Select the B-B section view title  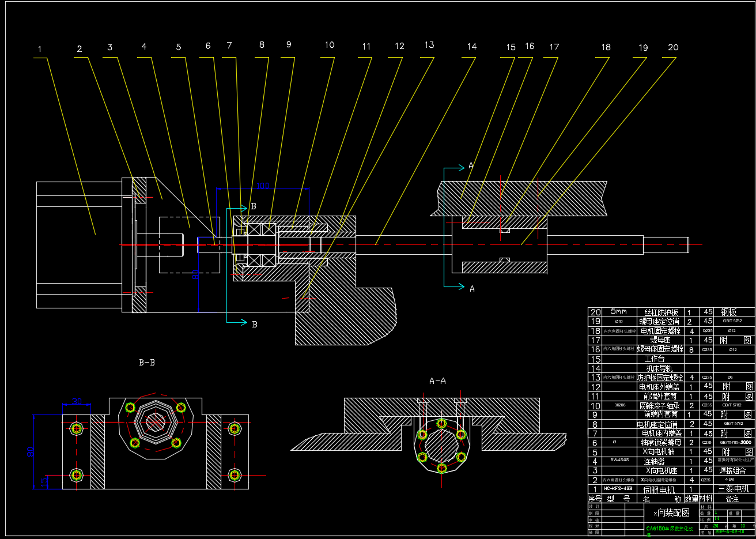[147, 363]
